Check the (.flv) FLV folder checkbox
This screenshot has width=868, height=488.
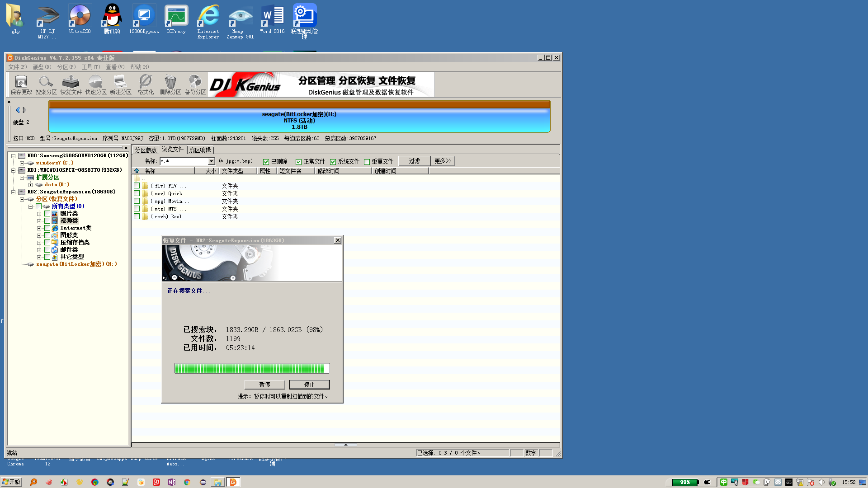[137, 186]
